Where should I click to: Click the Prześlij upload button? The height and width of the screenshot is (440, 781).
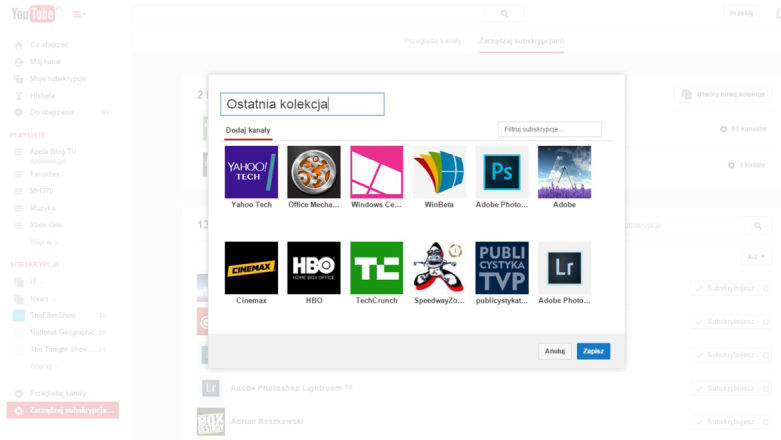741,13
